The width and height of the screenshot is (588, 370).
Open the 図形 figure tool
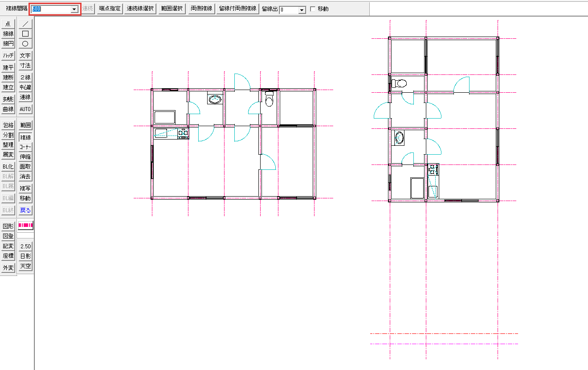pyautogui.click(x=8, y=226)
